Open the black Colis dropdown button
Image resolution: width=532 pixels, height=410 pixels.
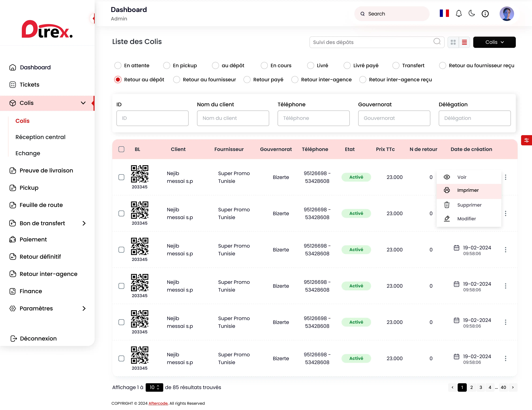coord(494,42)
